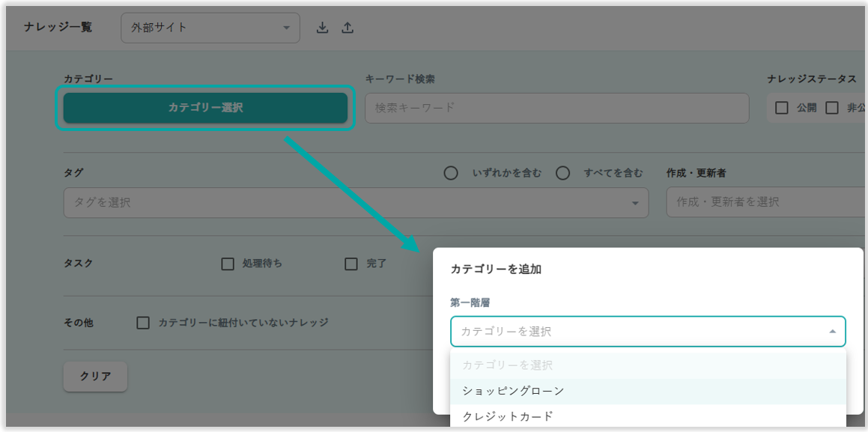Toggle the 非公開 checkbox
Image resolution: width=868 pixels, height=432 pixels.
832,108
